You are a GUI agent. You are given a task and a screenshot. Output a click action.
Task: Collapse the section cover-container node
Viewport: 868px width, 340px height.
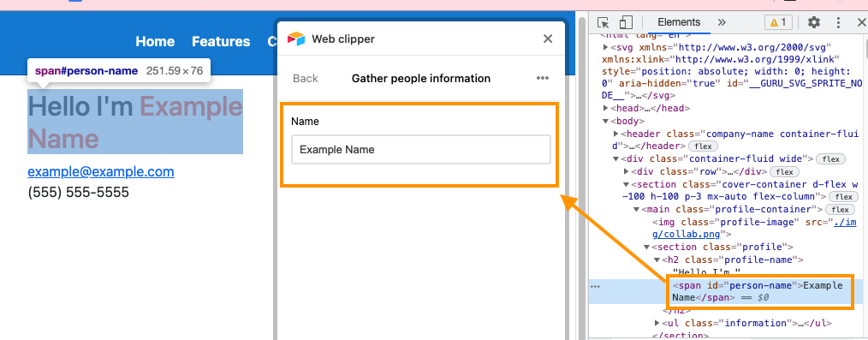point(626,184)
